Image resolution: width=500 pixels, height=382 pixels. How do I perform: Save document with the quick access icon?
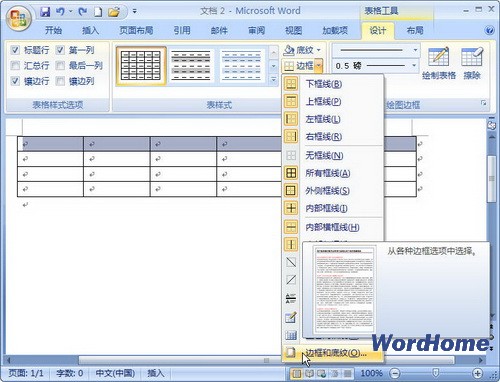click(45, 12)
